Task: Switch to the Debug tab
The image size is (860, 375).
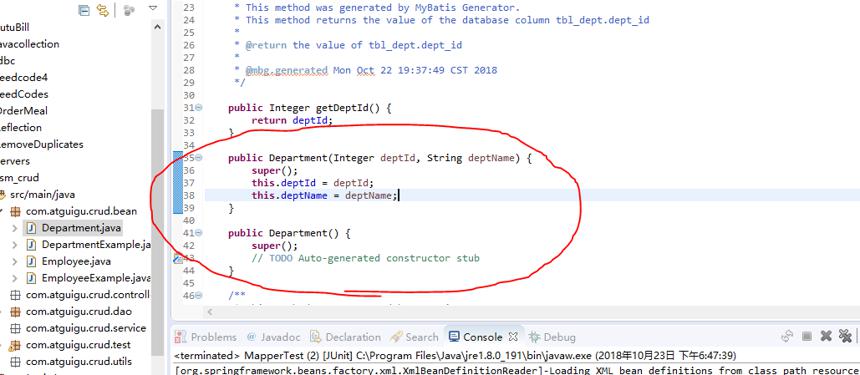Action: pyautogui.click(x=552, y=337)
